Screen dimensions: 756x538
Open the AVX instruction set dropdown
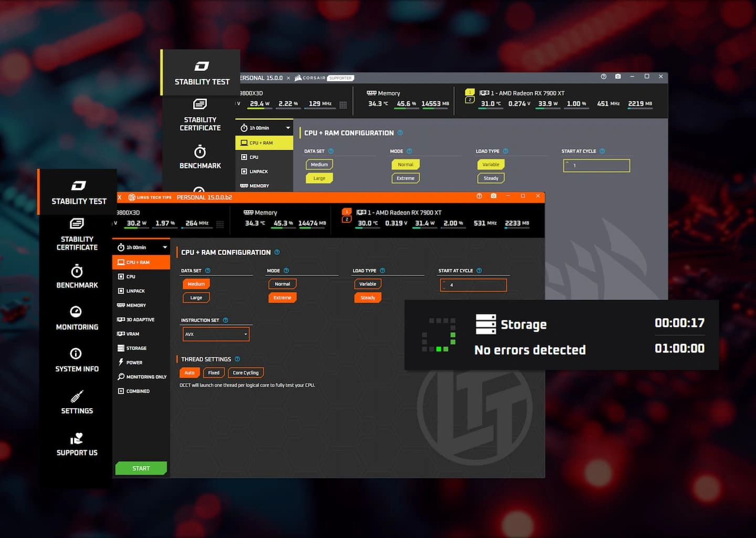point(216,334)
